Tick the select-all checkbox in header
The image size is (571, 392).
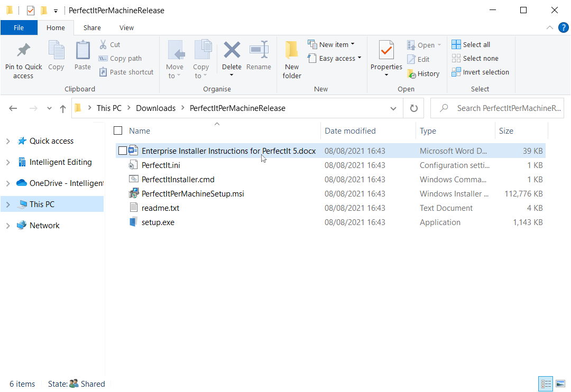[118, 130]
